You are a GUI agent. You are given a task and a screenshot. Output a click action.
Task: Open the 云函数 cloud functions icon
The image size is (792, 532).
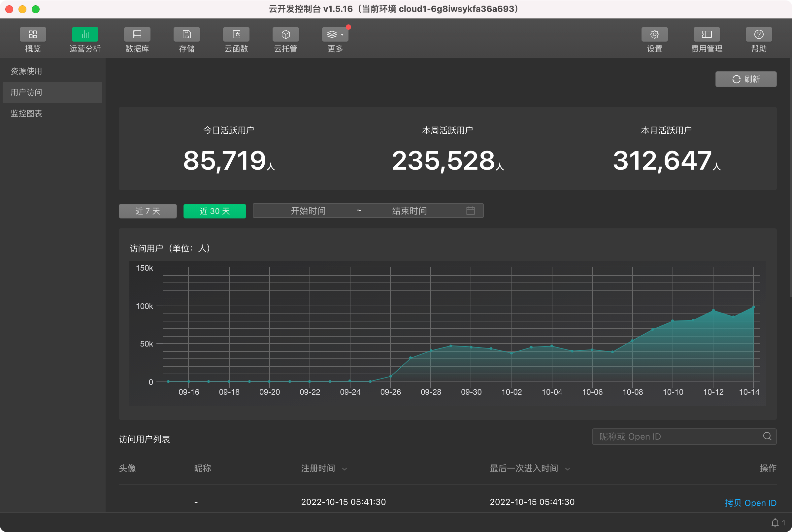click(x=236, y=34)
